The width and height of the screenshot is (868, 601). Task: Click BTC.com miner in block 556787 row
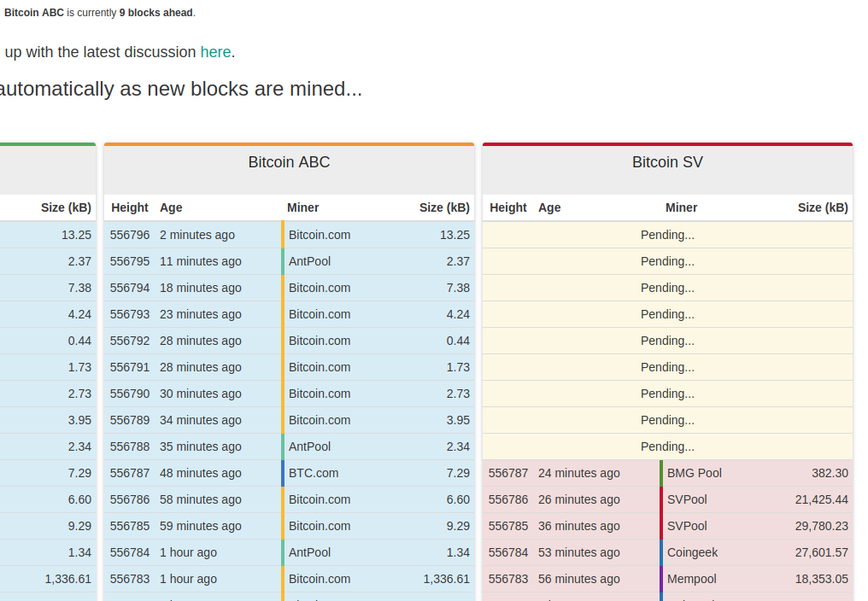coord(314,473)
